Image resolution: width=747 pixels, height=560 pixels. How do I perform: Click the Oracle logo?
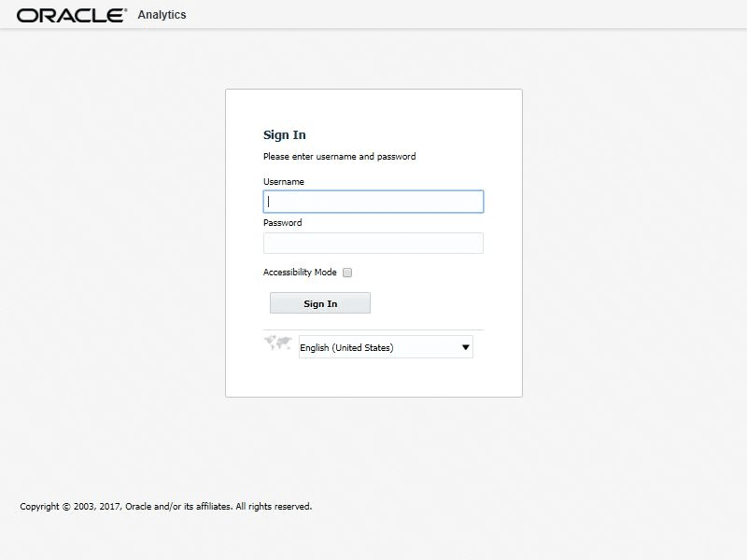(71, 15)
